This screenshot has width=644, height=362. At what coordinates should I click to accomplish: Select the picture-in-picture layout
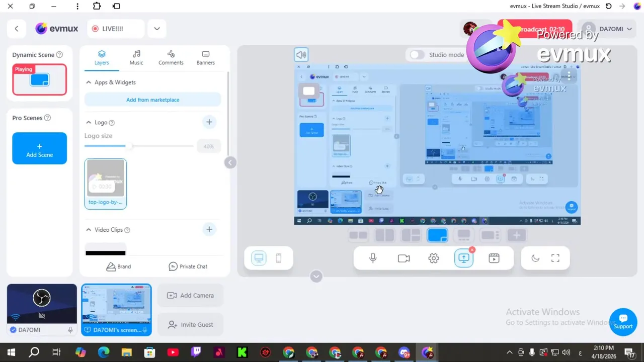437,235
